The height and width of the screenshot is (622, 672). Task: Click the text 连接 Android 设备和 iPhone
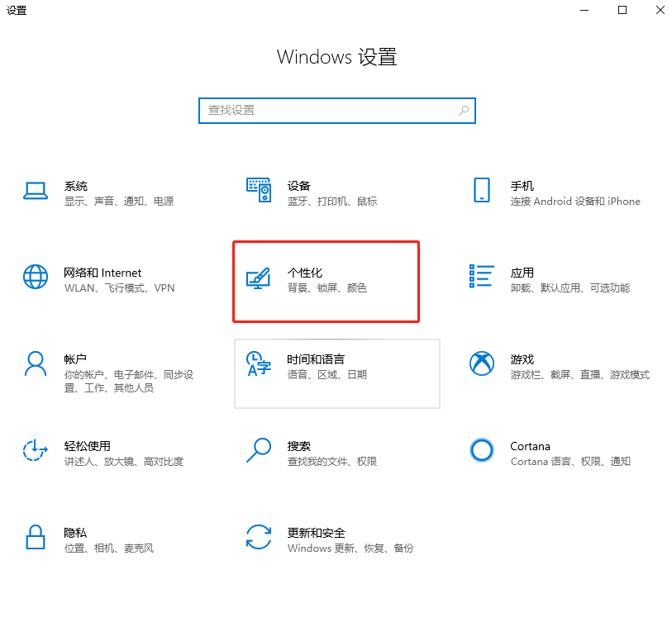pos(575,202)
